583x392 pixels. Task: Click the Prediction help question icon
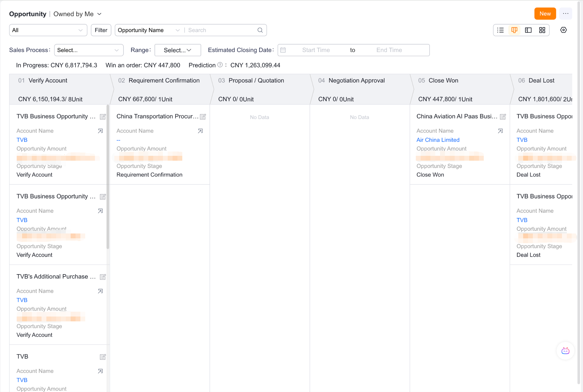tap(220, 65)
